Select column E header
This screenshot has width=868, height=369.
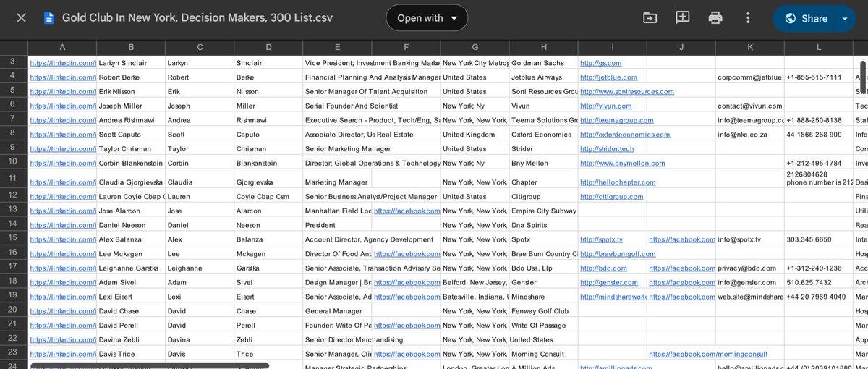pyautogui.click(x=337, y=48)
